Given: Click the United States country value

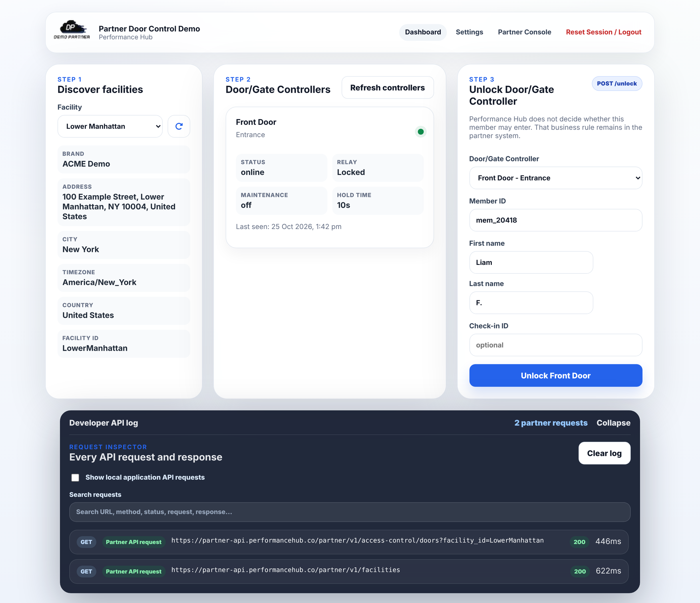Looking at the screenshot, I should tap(88, 315).
